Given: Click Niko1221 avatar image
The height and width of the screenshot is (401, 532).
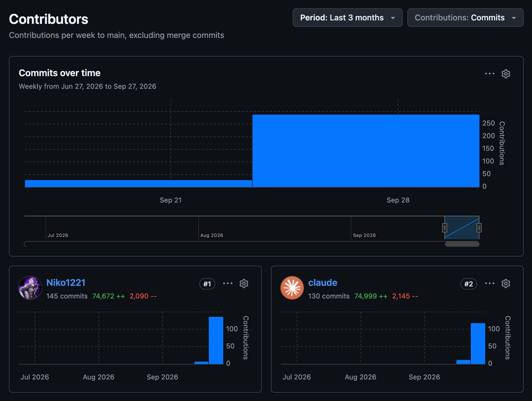Looking at the screenshot, I should (30, 288).
